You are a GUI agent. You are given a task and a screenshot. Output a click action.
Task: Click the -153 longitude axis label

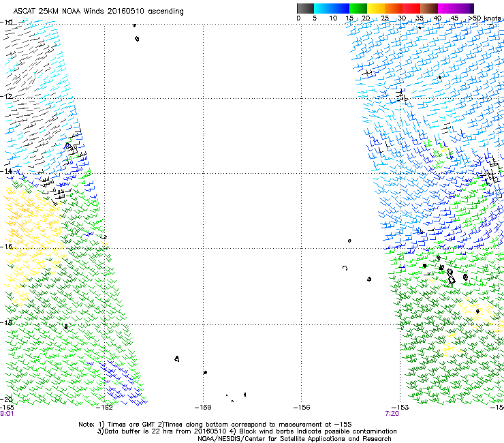[x=400, y=408]
